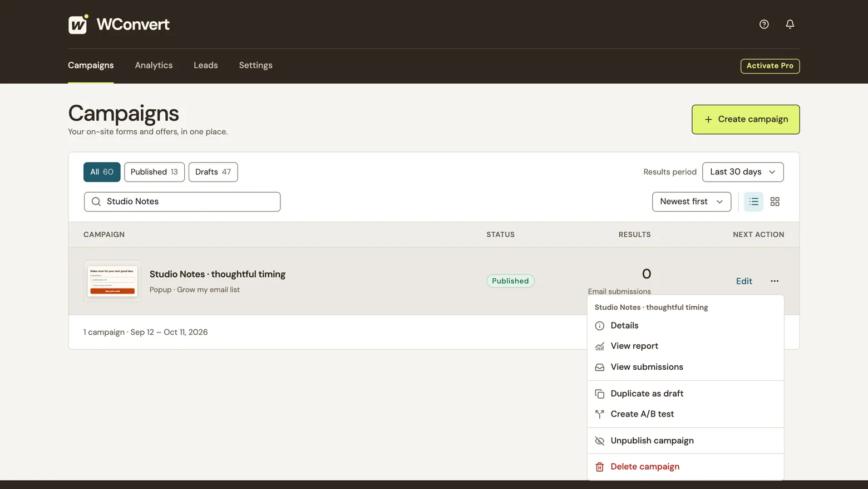The image size is (868, 489).
Task: Filter by Drafts 47 campaigns
Action: (x=213, y=172)
